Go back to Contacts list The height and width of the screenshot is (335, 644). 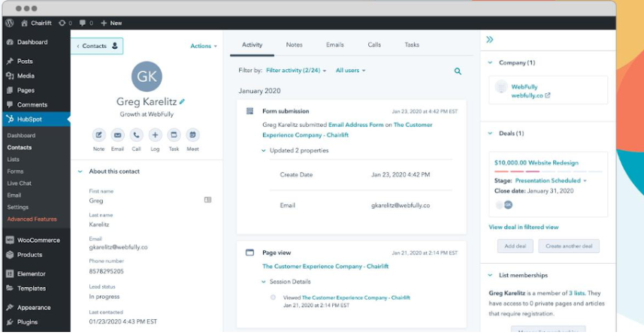point(97,46)
